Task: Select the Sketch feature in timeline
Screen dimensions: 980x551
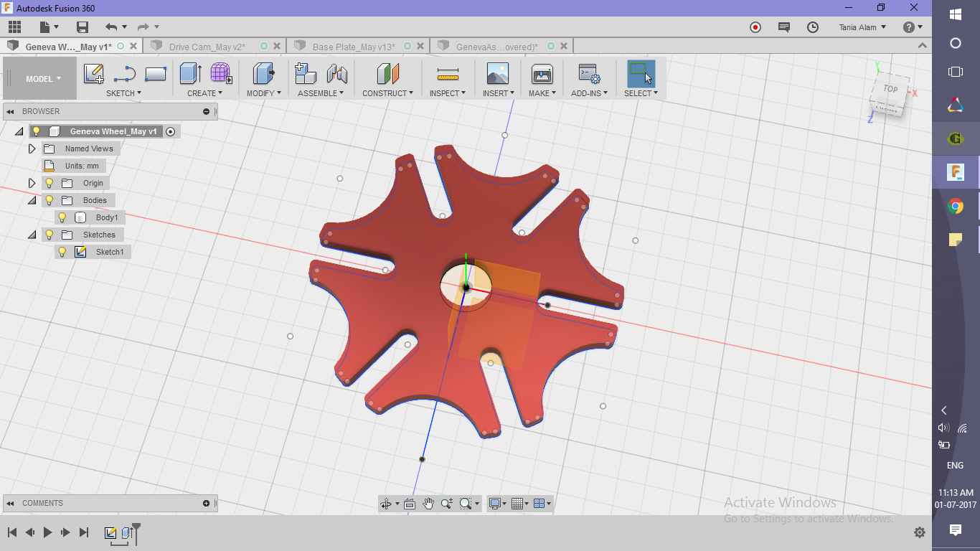Action: click(110, 532)
